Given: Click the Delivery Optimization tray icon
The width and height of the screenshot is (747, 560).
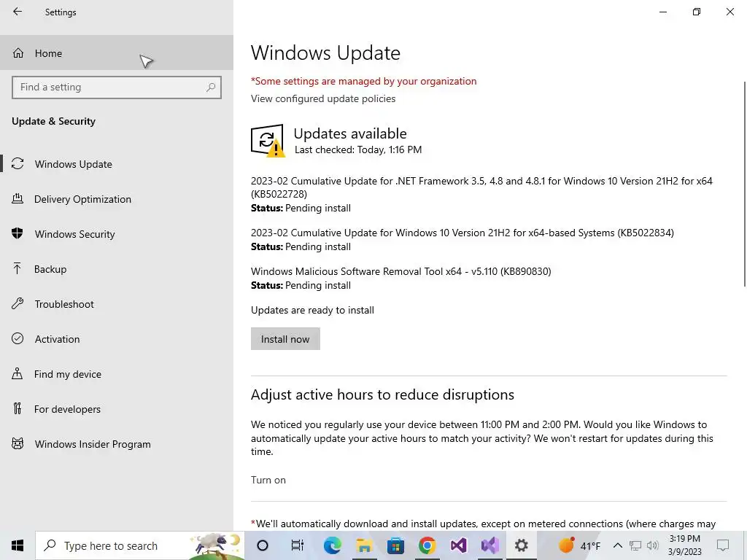Looking at the screenshot, I should pos(18,199).
